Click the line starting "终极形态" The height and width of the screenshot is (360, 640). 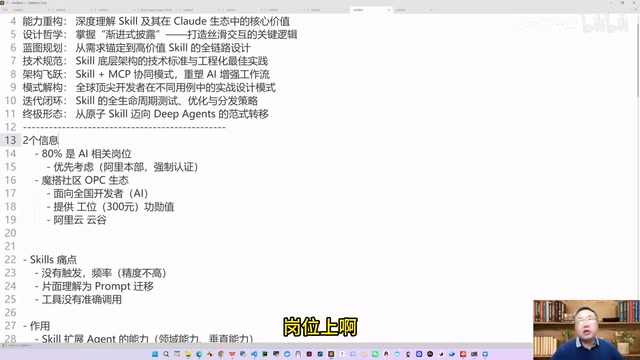coord(145,114)
